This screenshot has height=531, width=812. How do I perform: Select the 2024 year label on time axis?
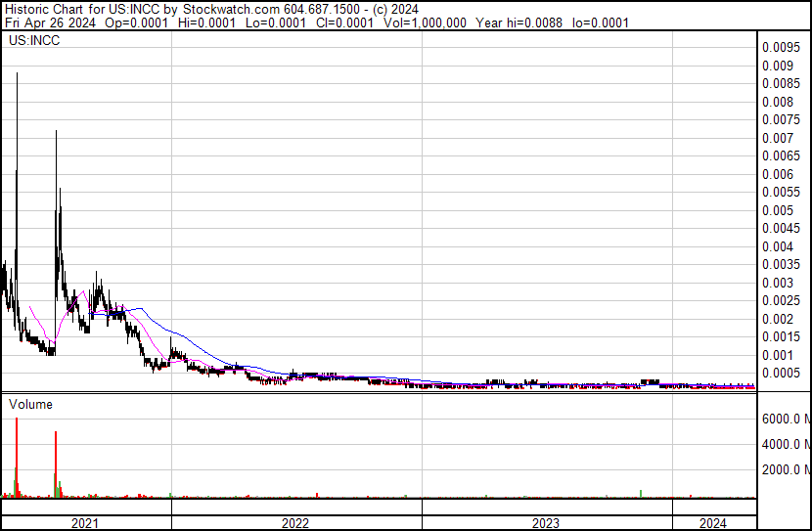(713, 523)
